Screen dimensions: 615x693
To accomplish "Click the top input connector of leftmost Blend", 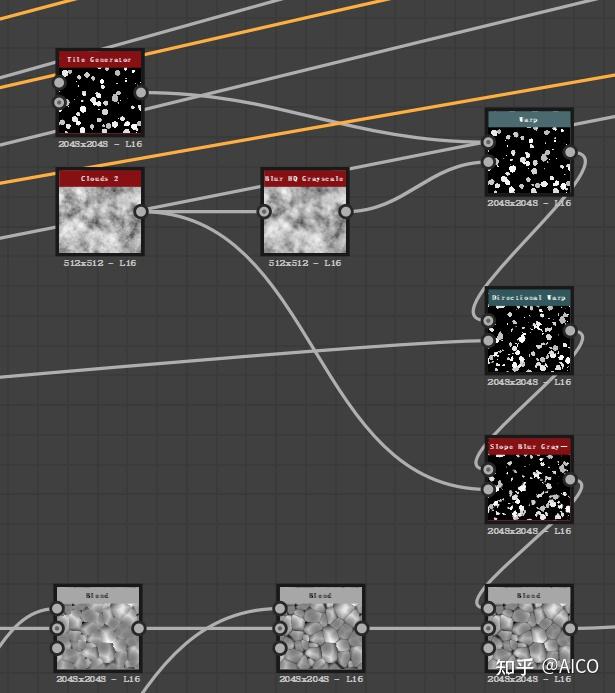I will tap(57, 609).
